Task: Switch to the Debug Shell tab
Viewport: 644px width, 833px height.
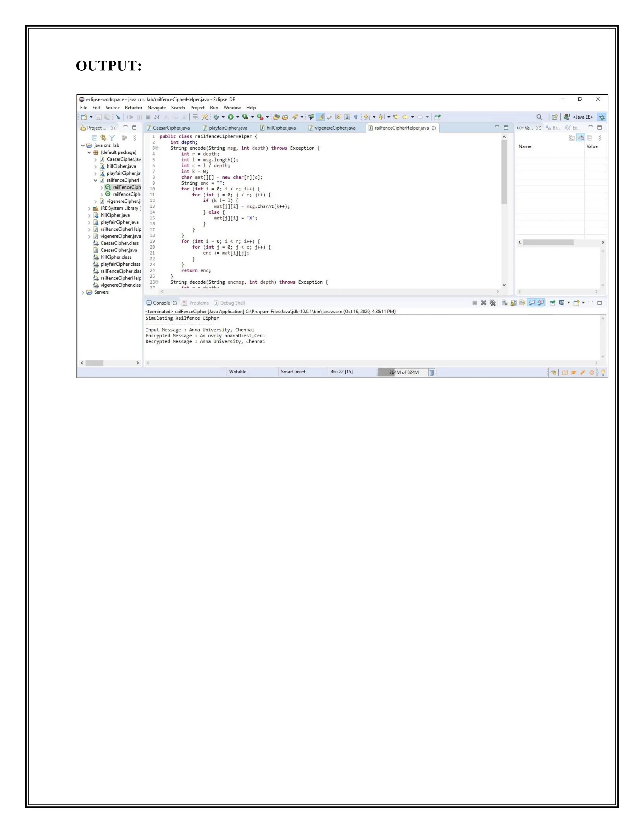Action: click(229, 303)
